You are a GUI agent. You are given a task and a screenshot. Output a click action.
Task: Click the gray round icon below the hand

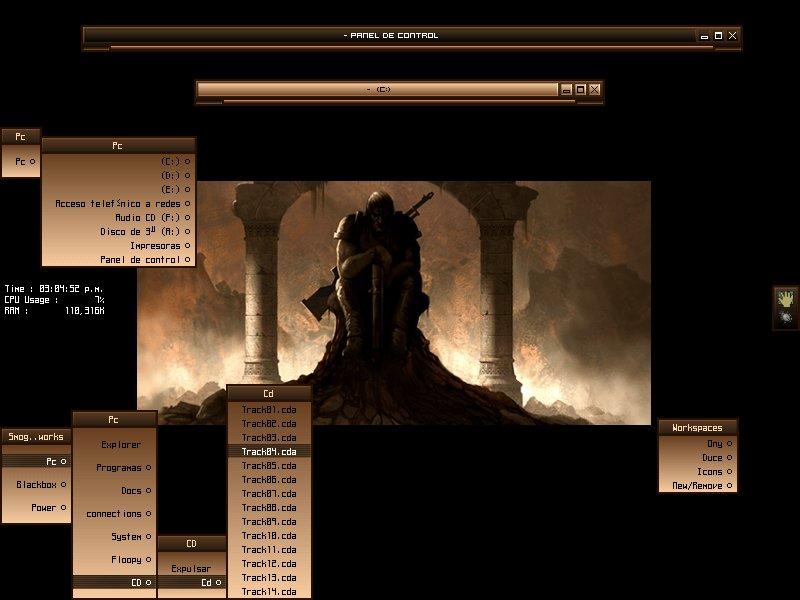click(x=786, y=318)
